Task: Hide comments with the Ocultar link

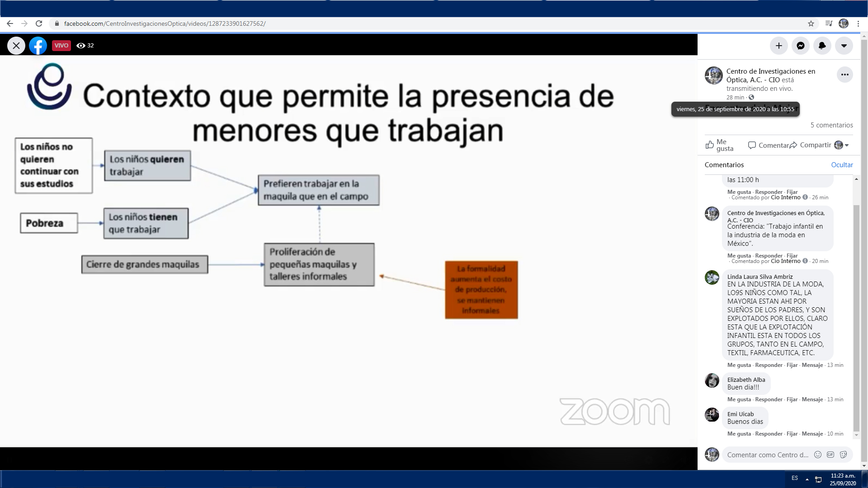Action: (842, 165)
